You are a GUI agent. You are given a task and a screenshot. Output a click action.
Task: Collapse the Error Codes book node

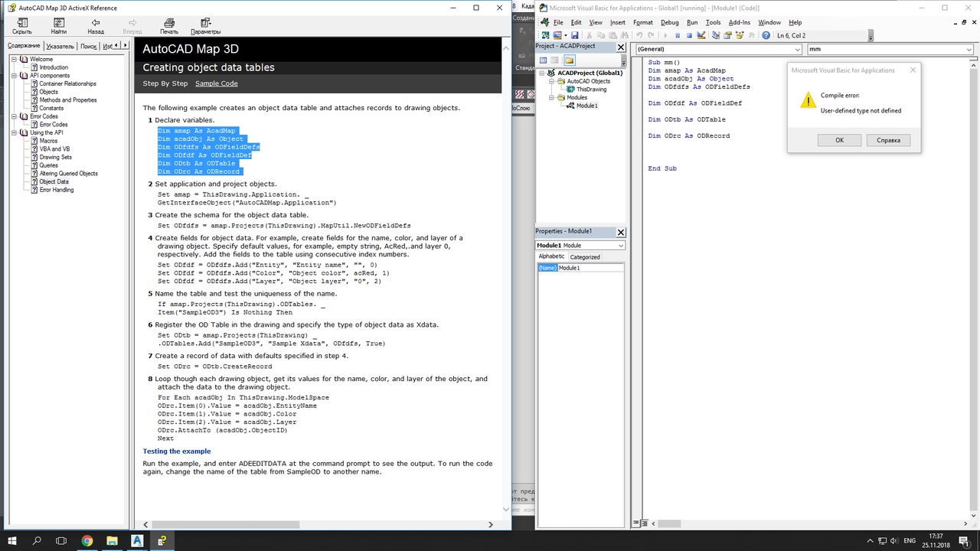pyautogui.click(x=14, y=116)
